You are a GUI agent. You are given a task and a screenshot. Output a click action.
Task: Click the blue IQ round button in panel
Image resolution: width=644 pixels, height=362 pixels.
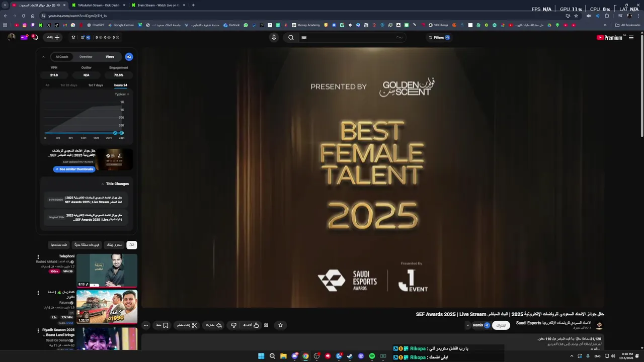coord(129,57)
